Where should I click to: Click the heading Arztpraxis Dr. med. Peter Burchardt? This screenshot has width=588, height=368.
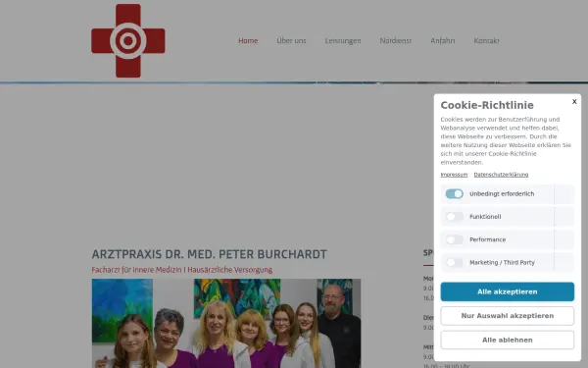[x=210, y=254]
